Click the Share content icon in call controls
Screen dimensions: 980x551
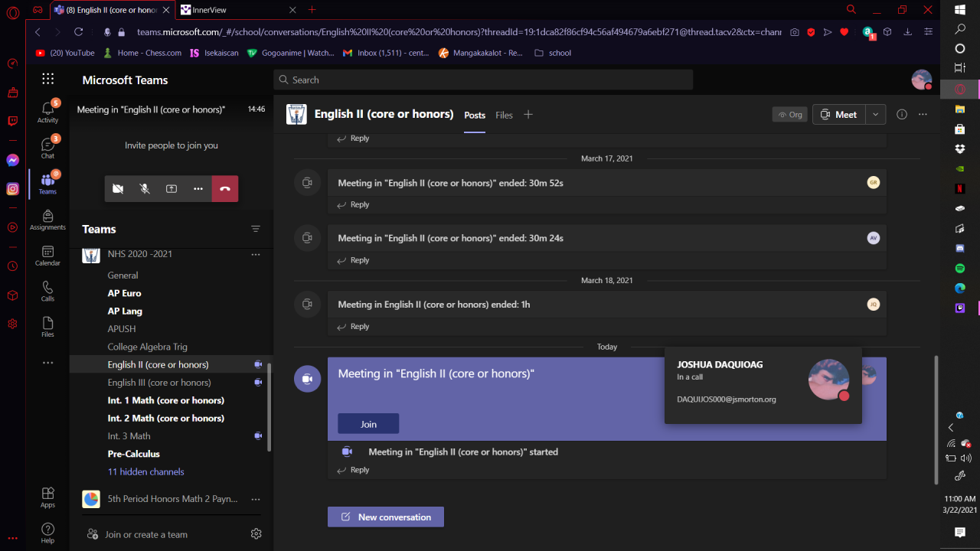pyautogui.click(x=171, y=188)
